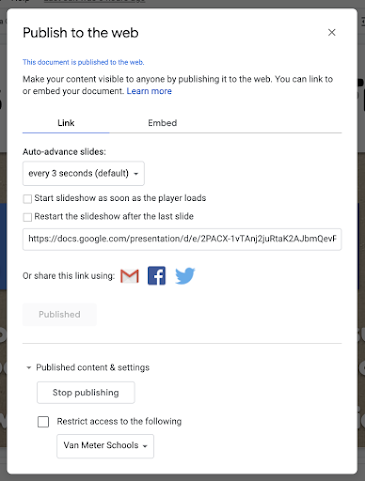Switch to the Embed tab
365x481 pixels.
pyautogui.click(x=162, y=123)
